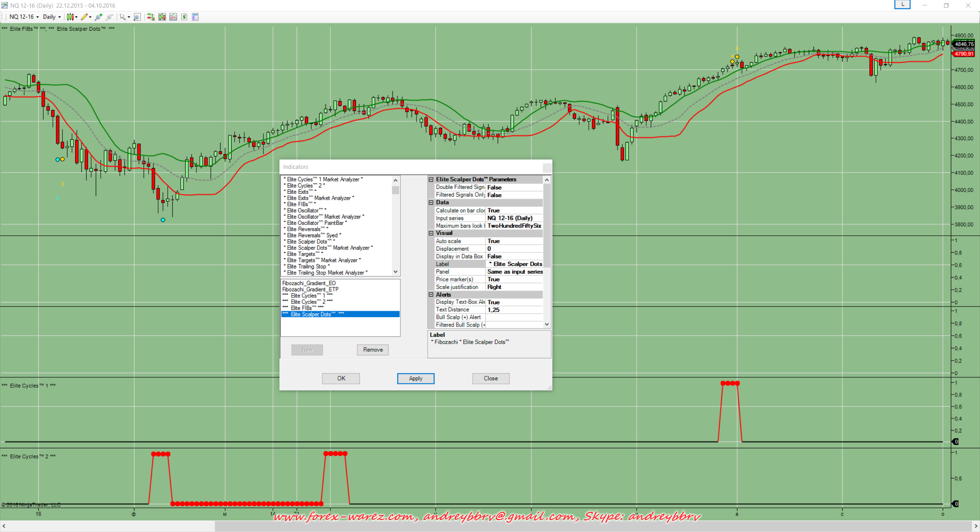
Task: Select Elite Cycles 1 in applied indicators
Action: (308, 296)
